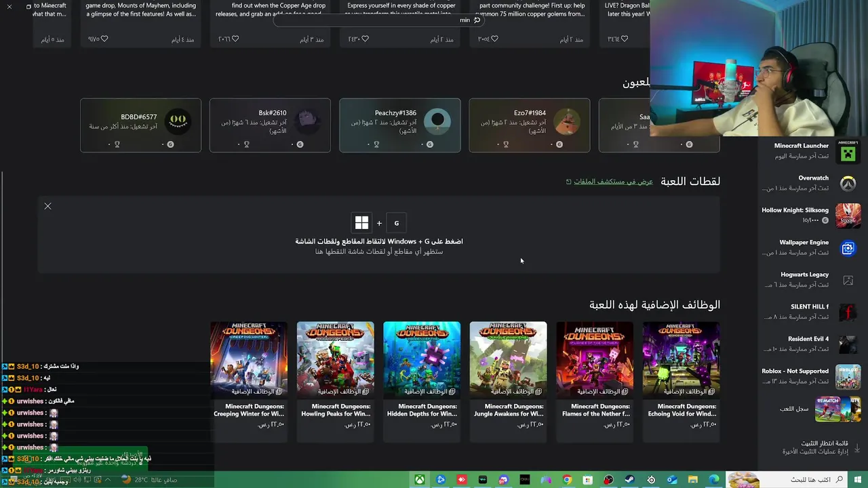This screenshot has width=868, height=488.
Task: Open the installation queue download icon
Action: [856, 448]
